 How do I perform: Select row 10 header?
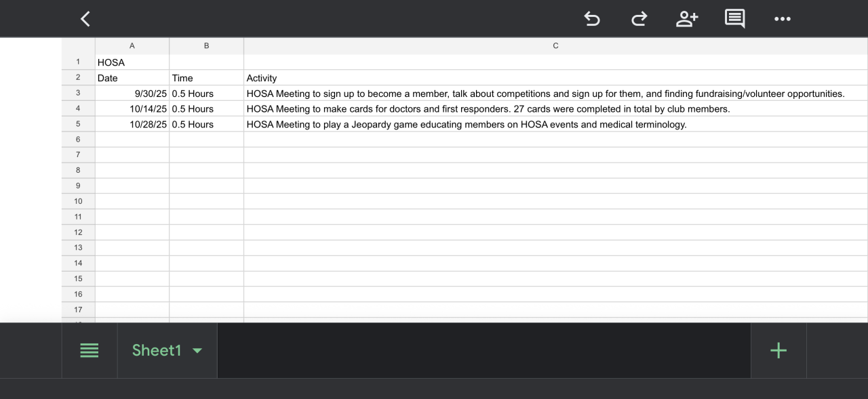coord(78,201)
